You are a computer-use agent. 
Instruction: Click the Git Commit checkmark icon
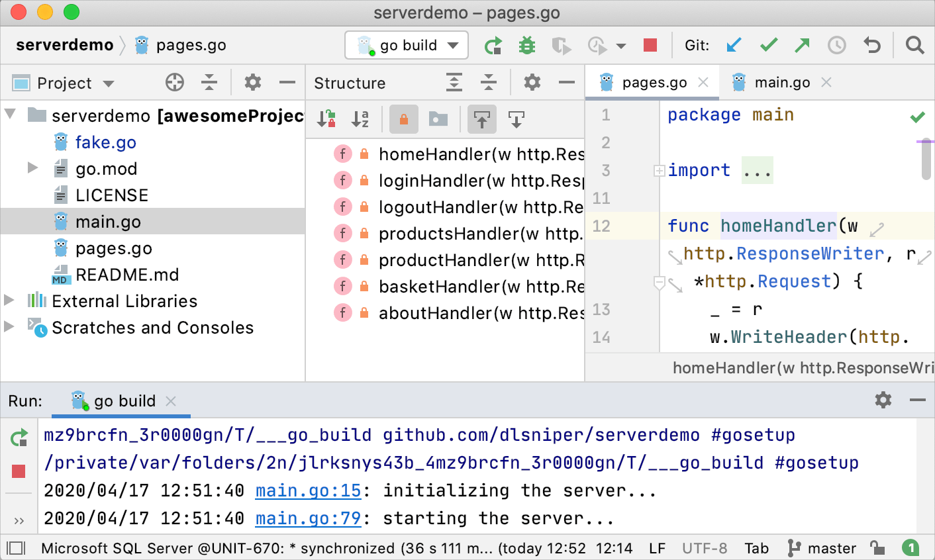(x=768, y=45)
